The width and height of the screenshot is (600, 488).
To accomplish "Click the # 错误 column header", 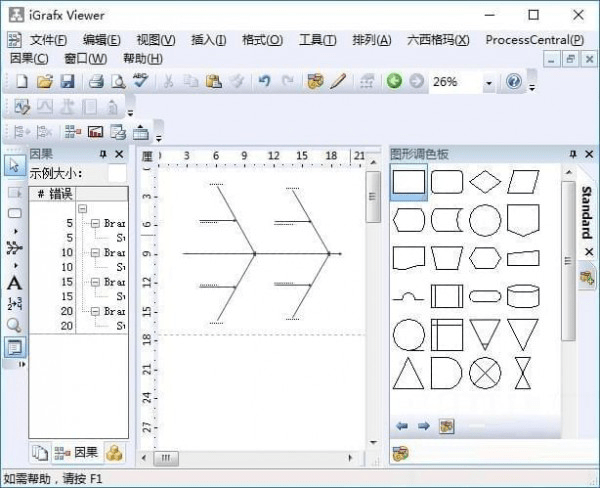I will coord(53,194).
